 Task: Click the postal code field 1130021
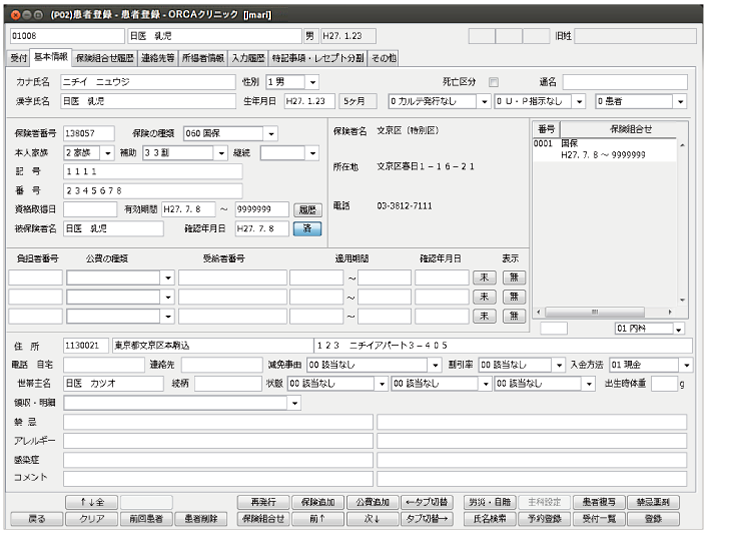[x=86, y=346]
